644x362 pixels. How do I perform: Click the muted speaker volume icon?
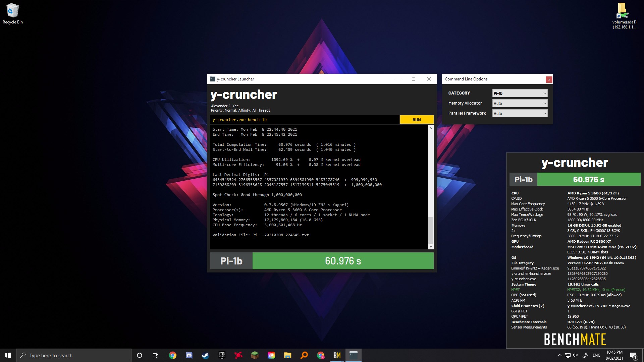(576, 355)
